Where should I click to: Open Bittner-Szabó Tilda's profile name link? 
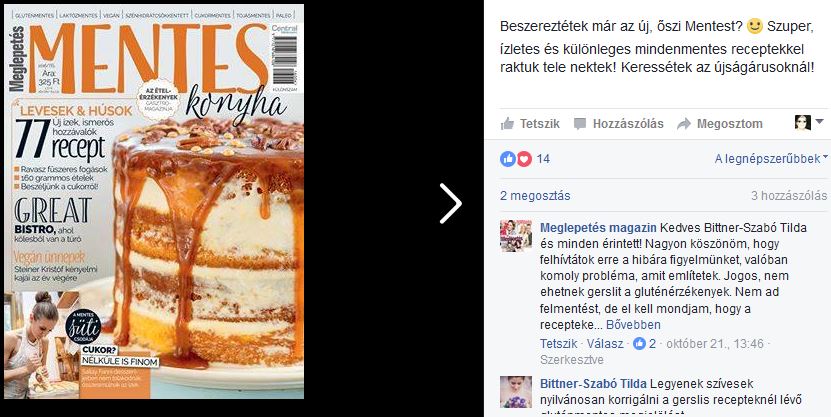593,384
